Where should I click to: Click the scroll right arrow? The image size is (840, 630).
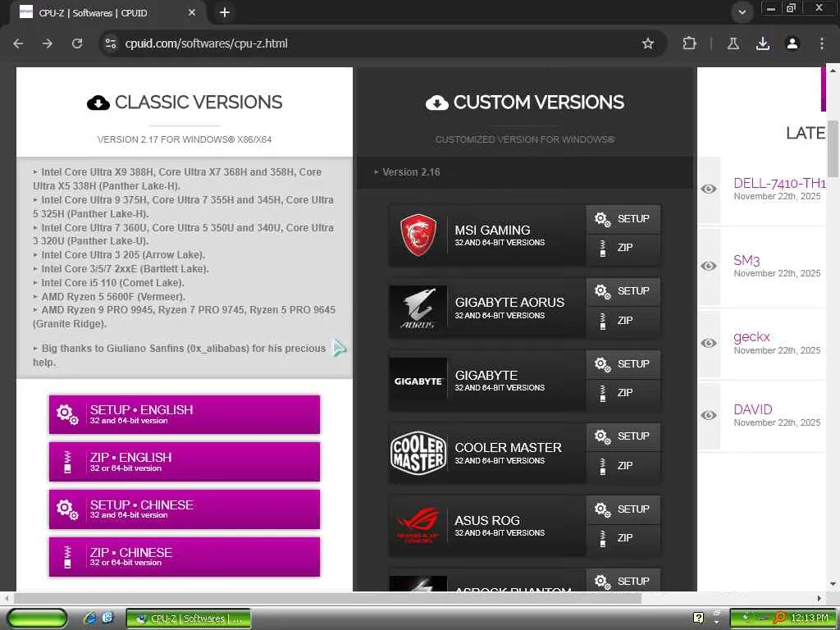[x=819, y=598]
